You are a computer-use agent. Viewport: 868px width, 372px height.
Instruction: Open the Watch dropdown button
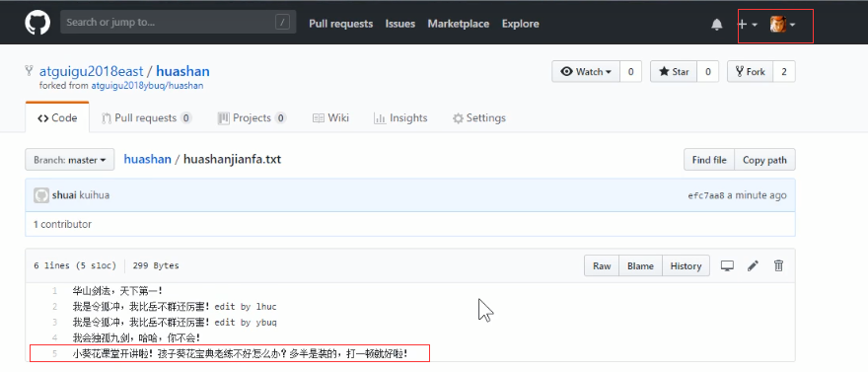pyautogui.click(x=586, y=71)
